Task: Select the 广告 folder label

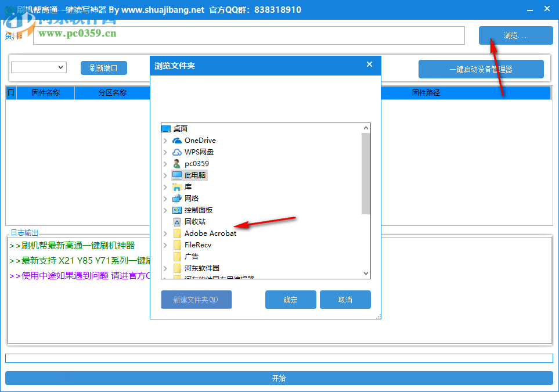Action: point(192,257)
